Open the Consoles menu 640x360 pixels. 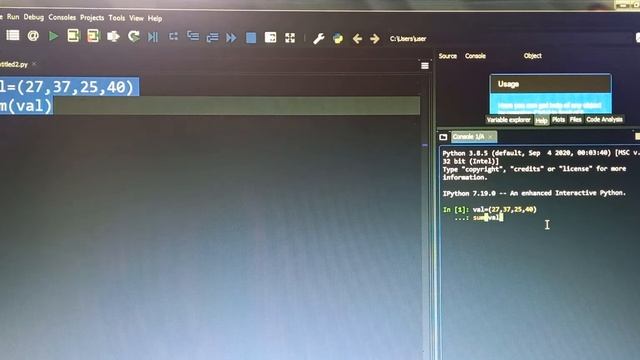pyautogui.click(x=62, y=17)
